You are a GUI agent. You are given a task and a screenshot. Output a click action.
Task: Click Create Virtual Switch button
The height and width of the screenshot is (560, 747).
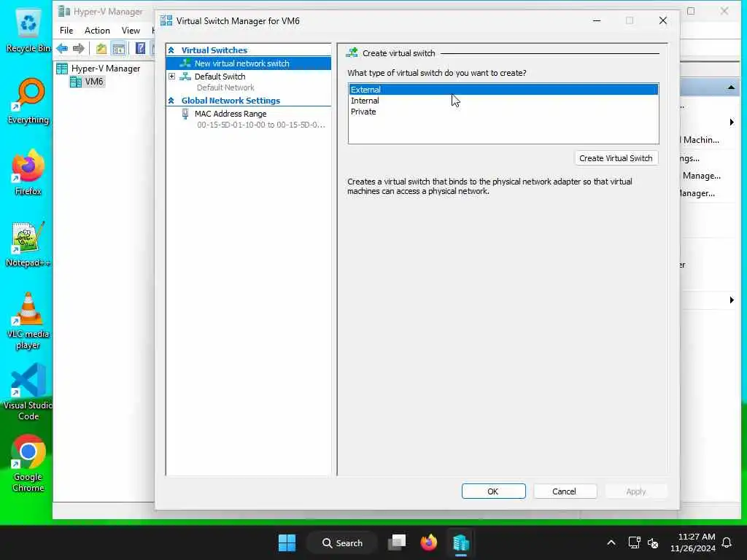tap(616, 158)
